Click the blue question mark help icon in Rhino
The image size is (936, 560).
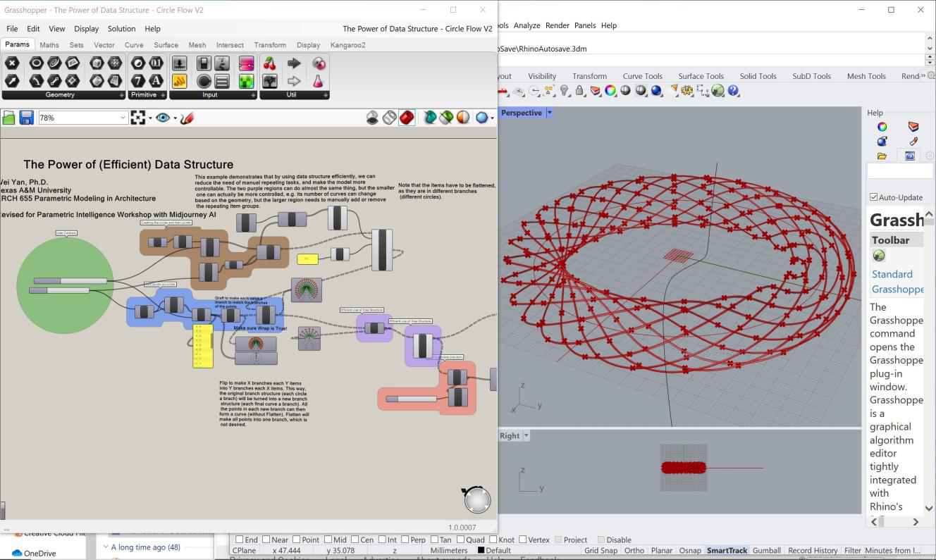point(734,91)
